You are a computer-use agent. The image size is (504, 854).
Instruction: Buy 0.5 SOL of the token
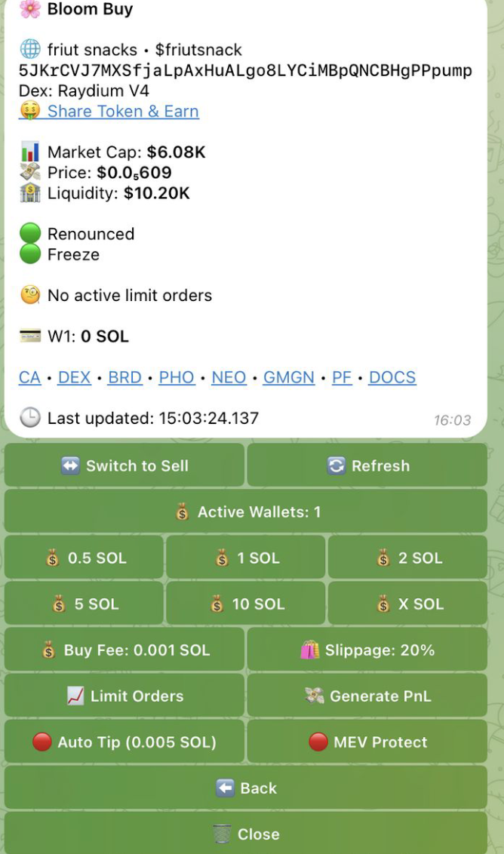point(84,558)
